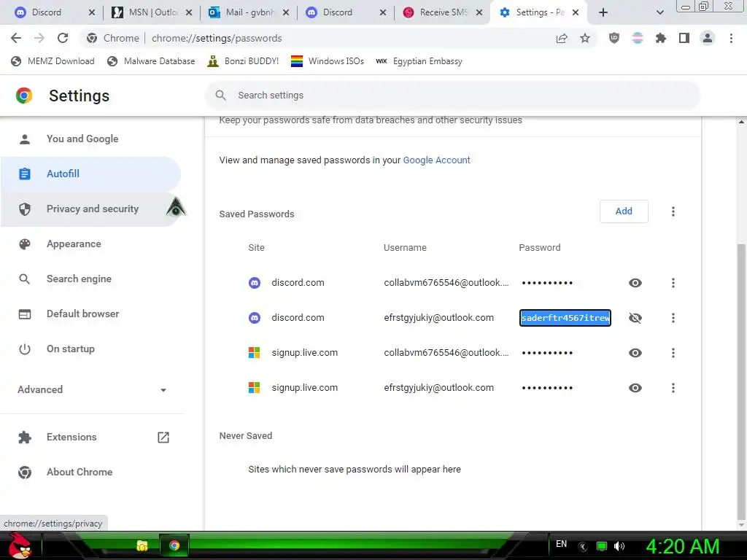
Task: Click the efrstgyjukiy@outlook.com username in signup.live.com row
Action: tap(438, 388)
